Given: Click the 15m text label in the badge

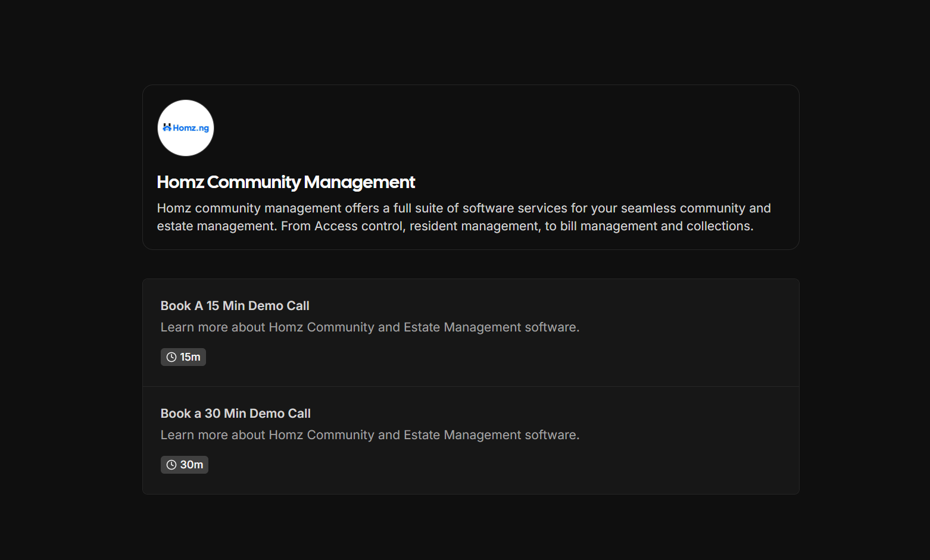Looking at the screenshot, I should (191, 357).
